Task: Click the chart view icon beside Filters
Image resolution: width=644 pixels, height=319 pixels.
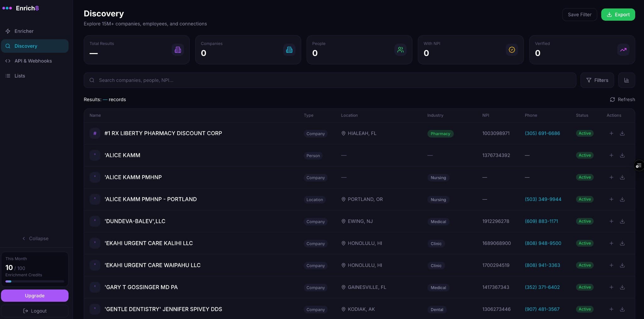Action: coord(626,80)
